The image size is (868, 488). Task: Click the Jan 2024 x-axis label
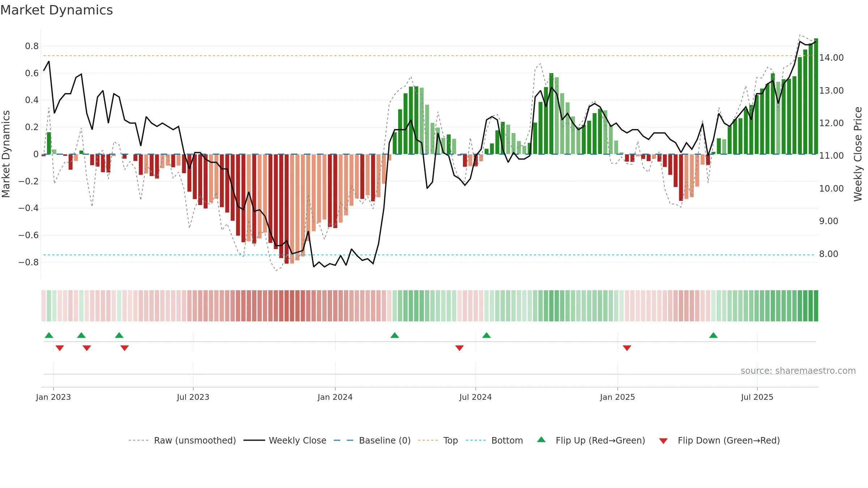pyautogui.click(x=335, y=397)
